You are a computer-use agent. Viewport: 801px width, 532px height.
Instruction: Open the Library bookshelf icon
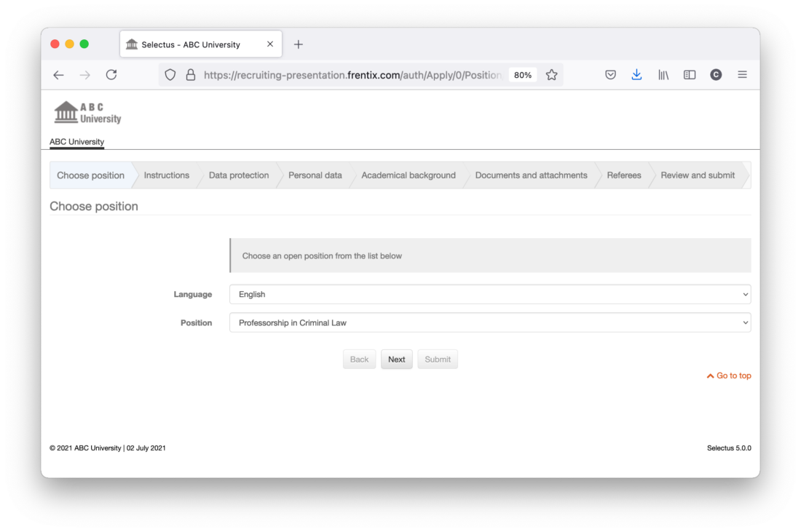(x=663, y=75)
